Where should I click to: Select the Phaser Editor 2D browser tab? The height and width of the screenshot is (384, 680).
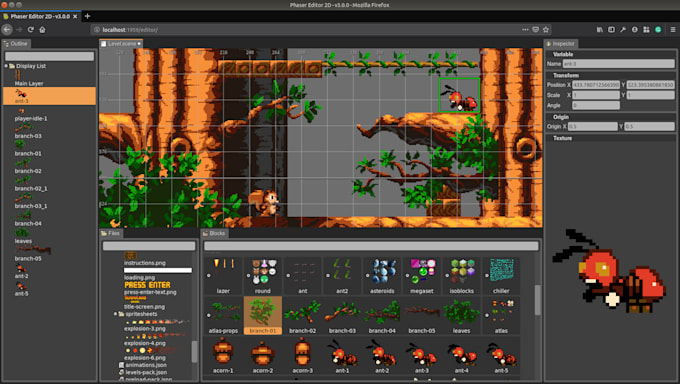pyautogui.click(x=40, y=16)
